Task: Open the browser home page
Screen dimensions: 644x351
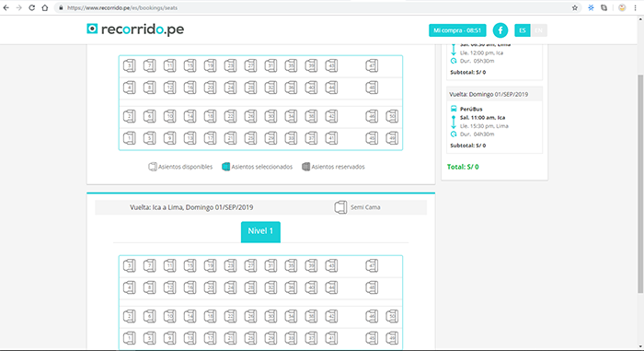Action: 45,7
